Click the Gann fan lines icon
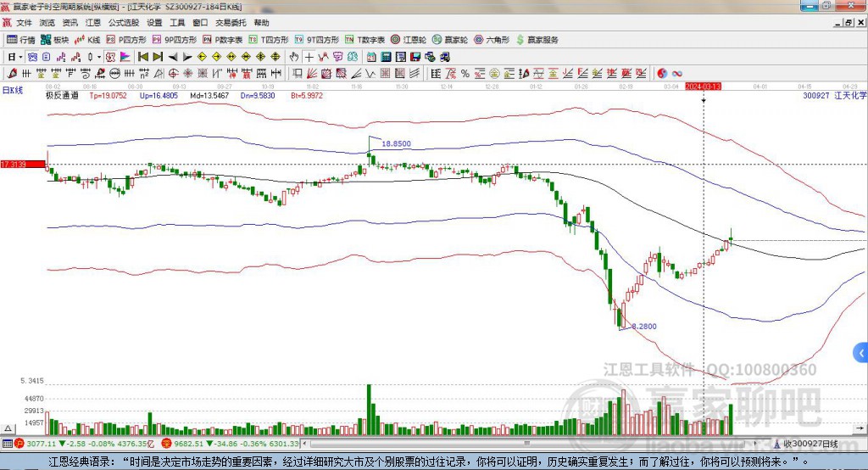This screenshot has height=470, width=868. click(312, 73)
